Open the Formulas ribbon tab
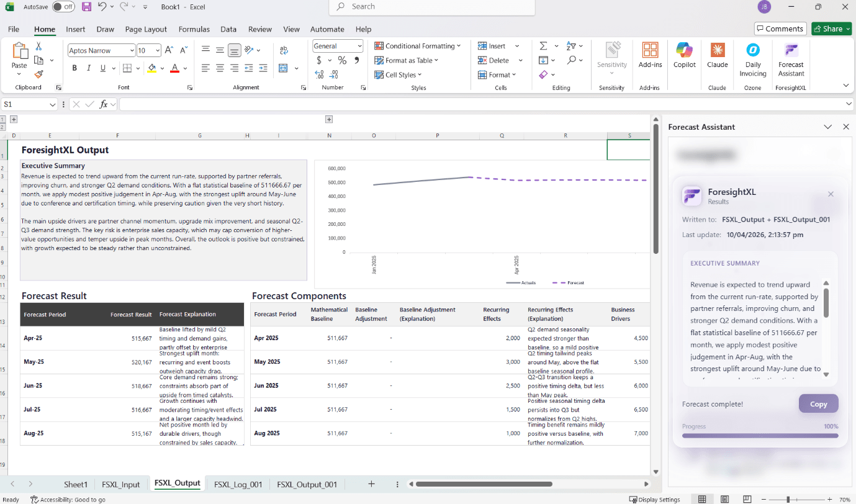The height and width of the screenshot is (504, 856). point(194,29)
